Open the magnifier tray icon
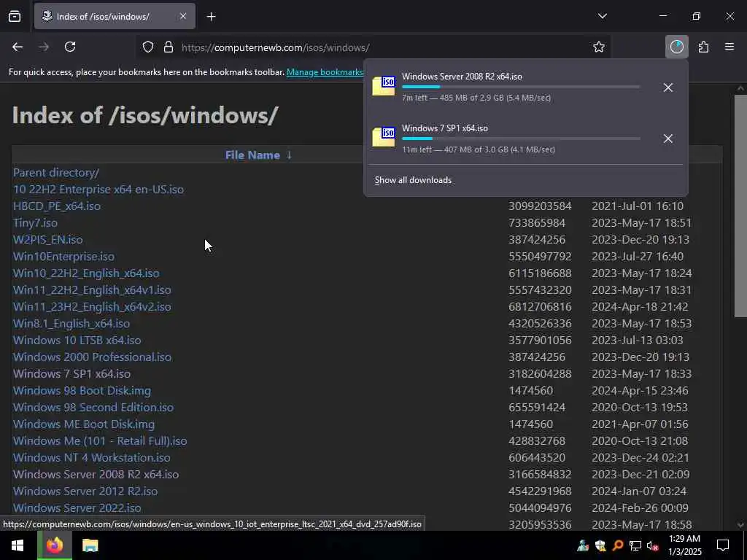The height and width of the screenshot is (560, 747). (x=617, y=545)
